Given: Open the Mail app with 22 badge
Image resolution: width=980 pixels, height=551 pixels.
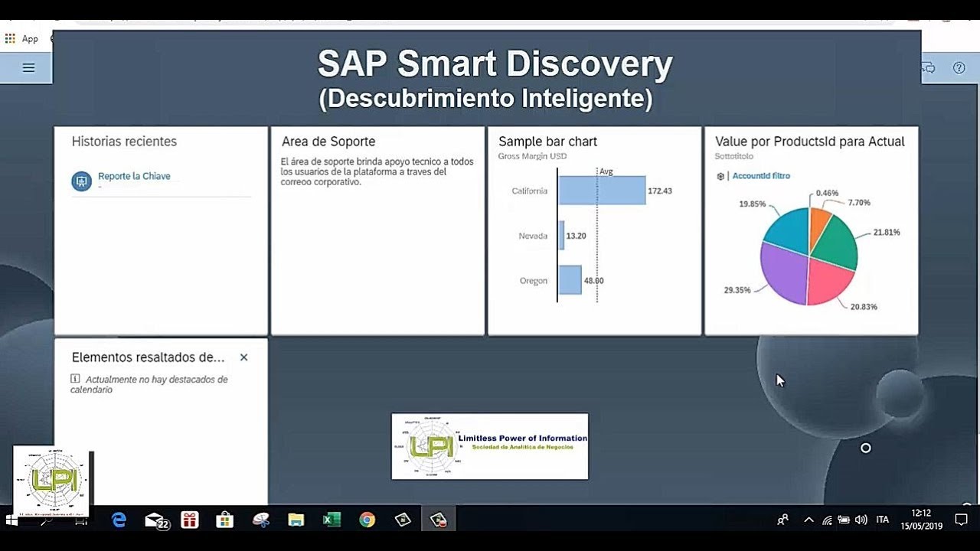Looking at the screenshot, I should (x=157, y=520).
